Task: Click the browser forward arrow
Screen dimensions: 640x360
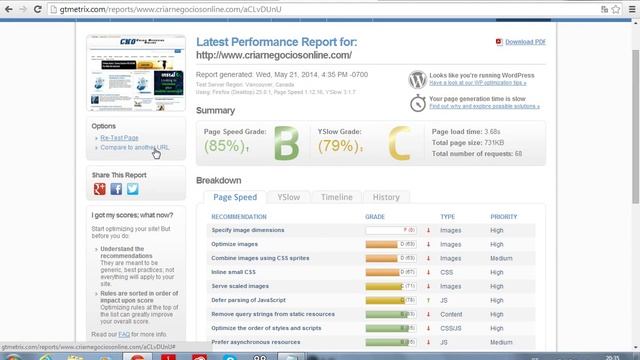Action: (x=23, y=9)
